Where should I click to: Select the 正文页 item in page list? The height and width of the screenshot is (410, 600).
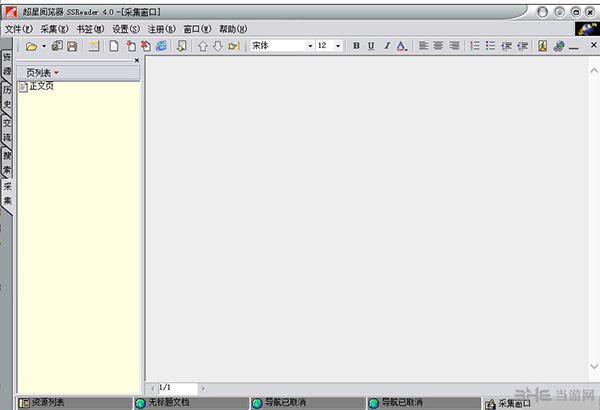[41, 87]
